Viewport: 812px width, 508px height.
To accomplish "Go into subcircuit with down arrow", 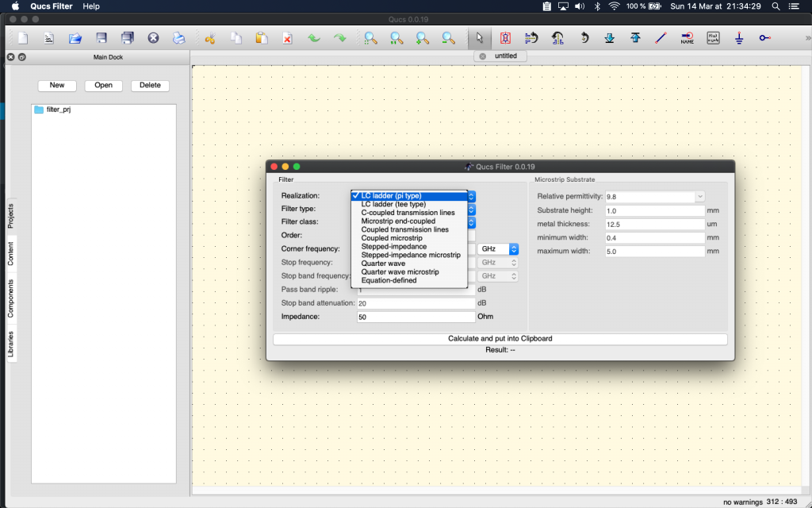I will pos(610,38).
